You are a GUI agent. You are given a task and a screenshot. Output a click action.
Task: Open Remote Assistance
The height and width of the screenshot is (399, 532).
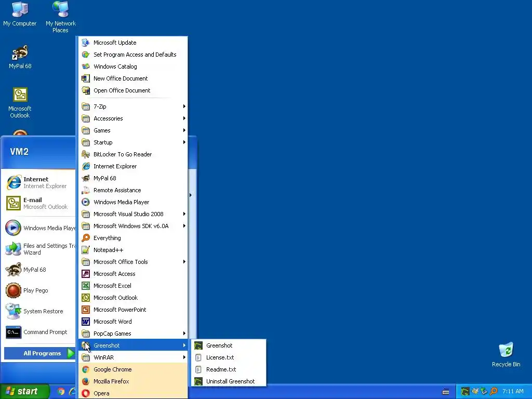coord(133,190)
